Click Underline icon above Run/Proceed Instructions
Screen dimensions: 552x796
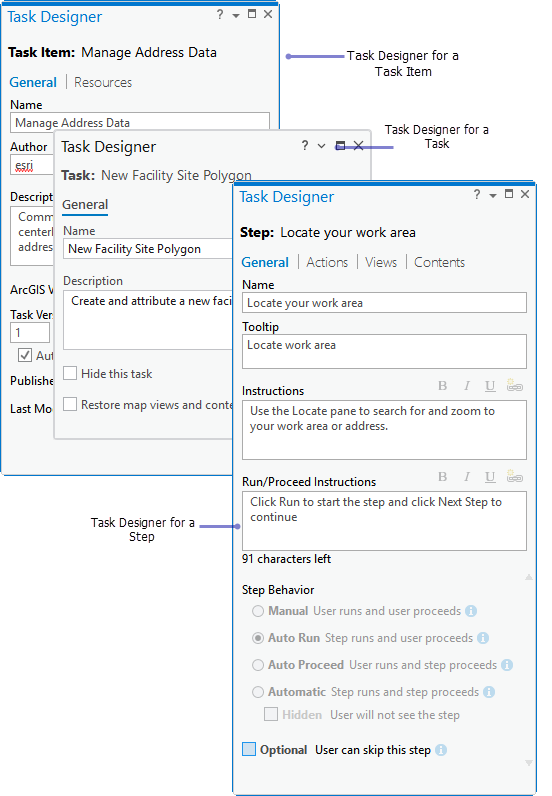point(490,477)
